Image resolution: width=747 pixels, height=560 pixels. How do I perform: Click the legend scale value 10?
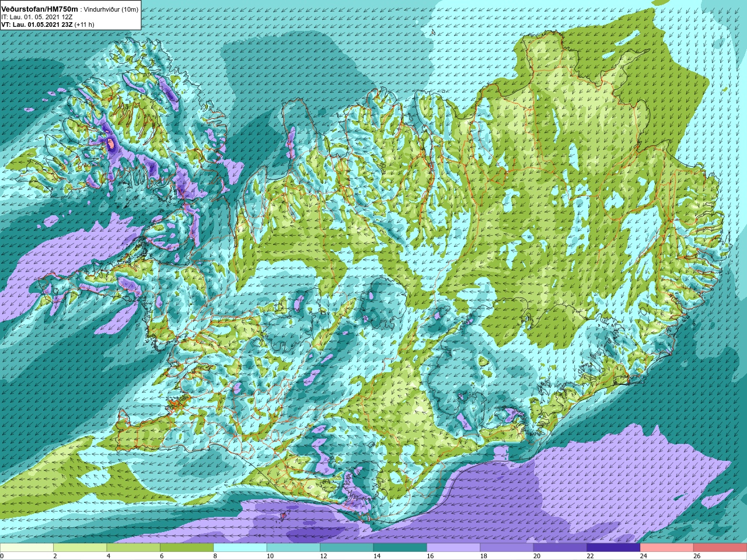point(270,556)
